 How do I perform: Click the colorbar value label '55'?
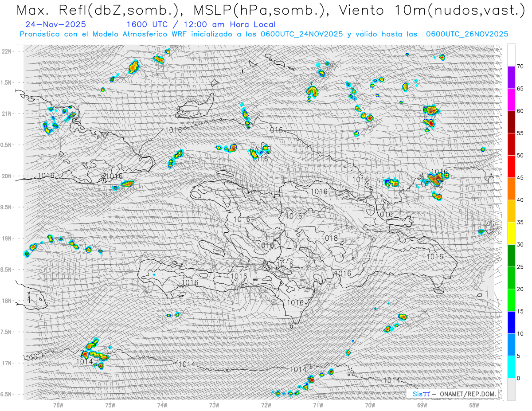tap(520, 133)
